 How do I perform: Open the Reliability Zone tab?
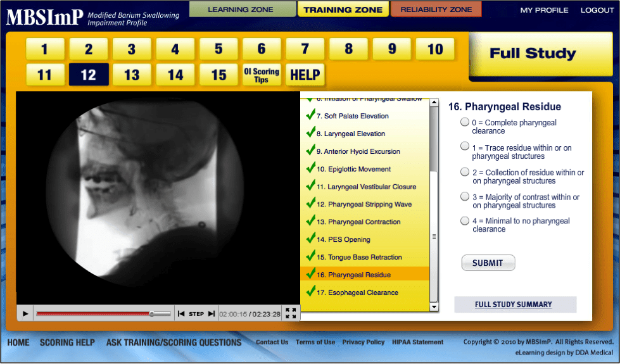436,9
